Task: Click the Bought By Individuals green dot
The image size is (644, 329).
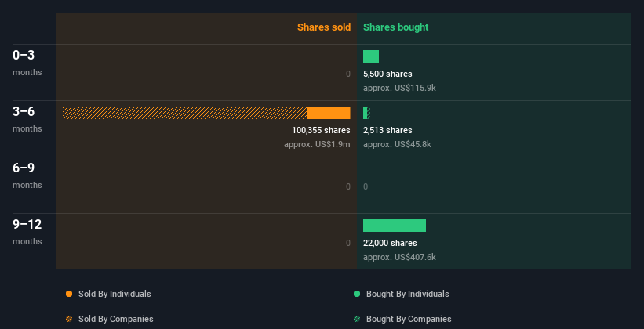Action: click(x=357, y=294)
